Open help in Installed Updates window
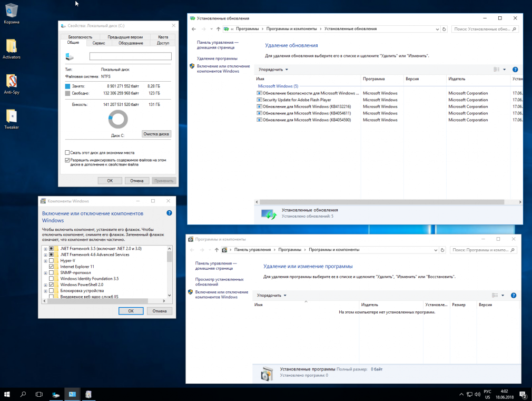Viewport: 532px width, 401px height. (515, 70)
